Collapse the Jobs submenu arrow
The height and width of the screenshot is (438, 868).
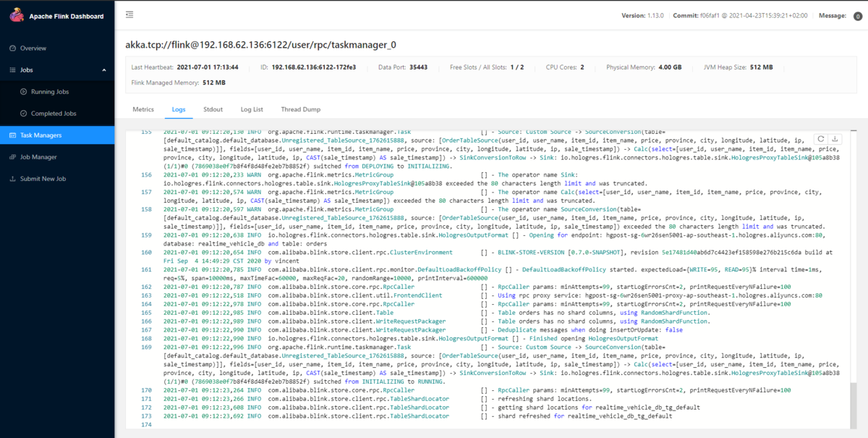click(103, 70)
